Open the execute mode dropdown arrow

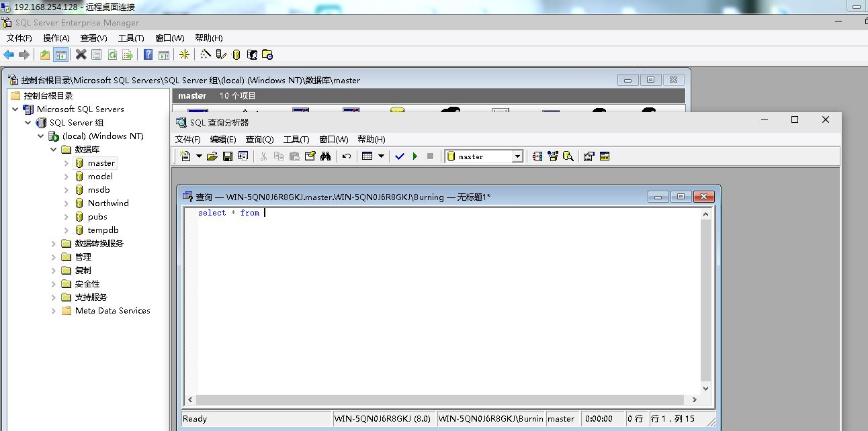point(381,156)
